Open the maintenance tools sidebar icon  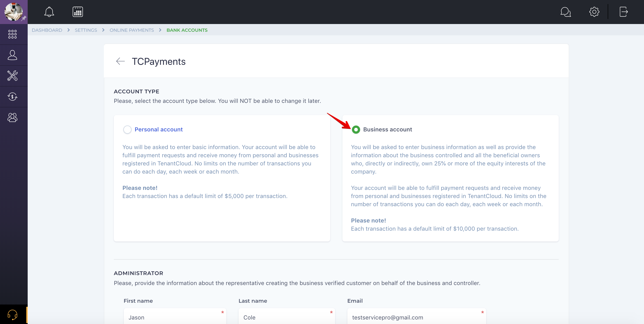pos(12,76)
